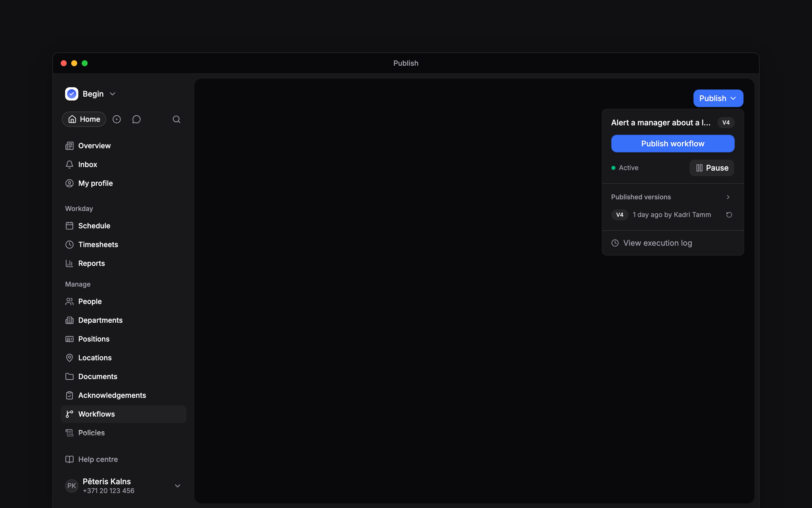Click the green maximize window button
812x508 pixels.
point(85,63)
